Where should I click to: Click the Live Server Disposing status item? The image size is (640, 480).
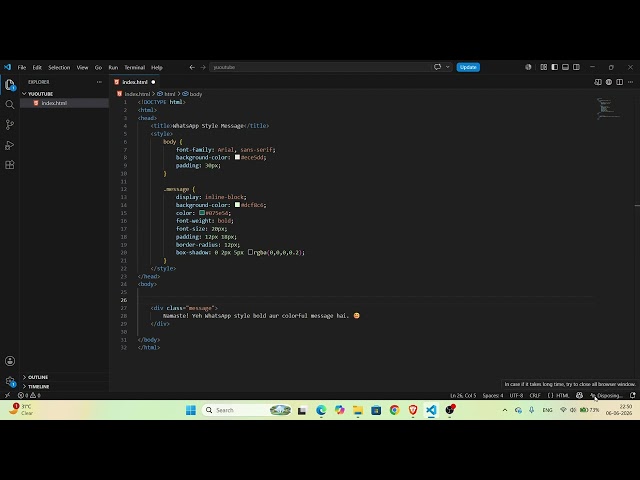tap(606, 395)
